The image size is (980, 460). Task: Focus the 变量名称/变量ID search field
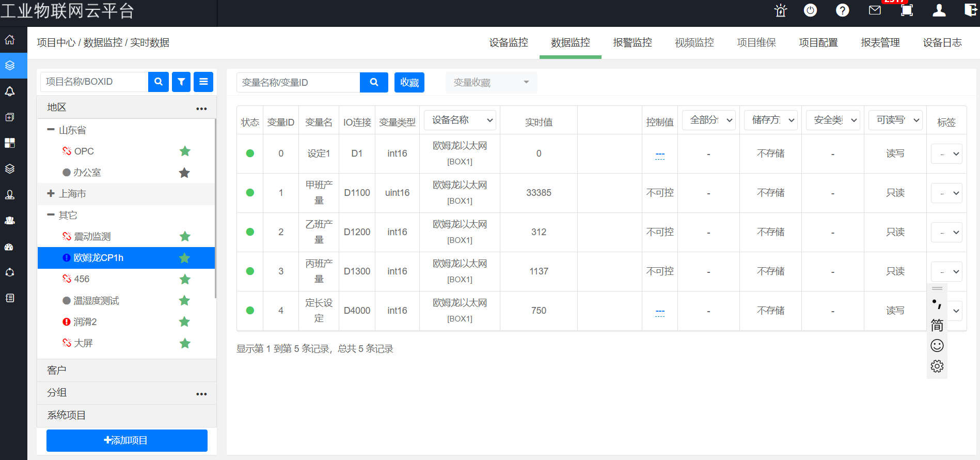tap(298, 82)
